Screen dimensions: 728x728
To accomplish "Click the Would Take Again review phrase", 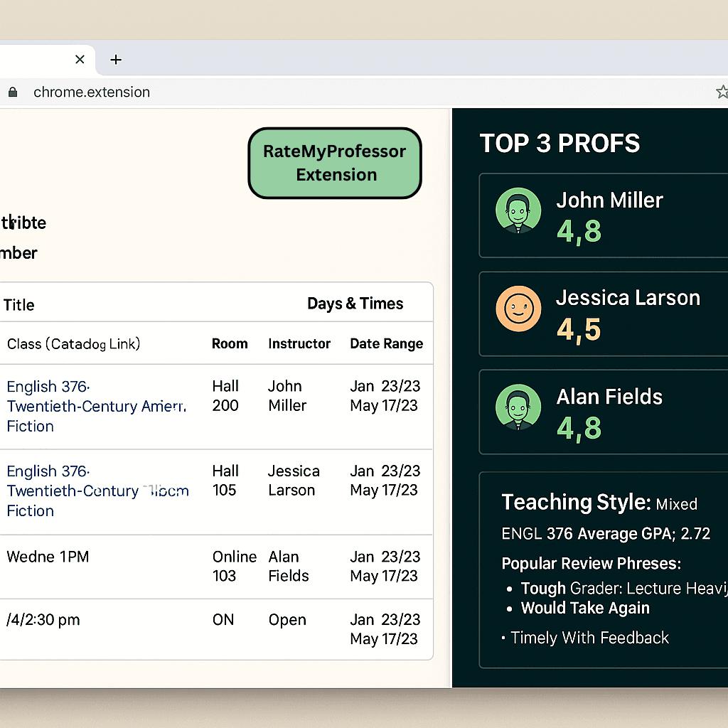I will click(x=584, y=608).
